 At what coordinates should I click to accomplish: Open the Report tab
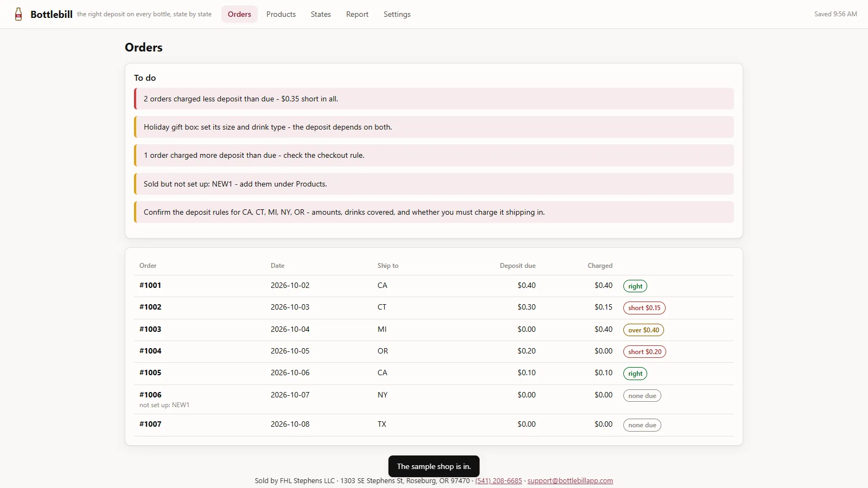tap(357, 14)
